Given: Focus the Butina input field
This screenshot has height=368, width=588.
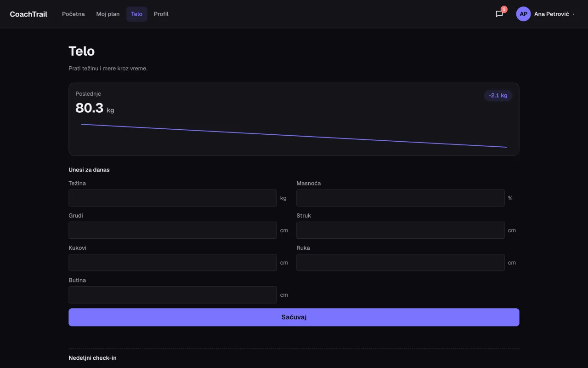Looking at the screenshot, I should pos(173,294).
